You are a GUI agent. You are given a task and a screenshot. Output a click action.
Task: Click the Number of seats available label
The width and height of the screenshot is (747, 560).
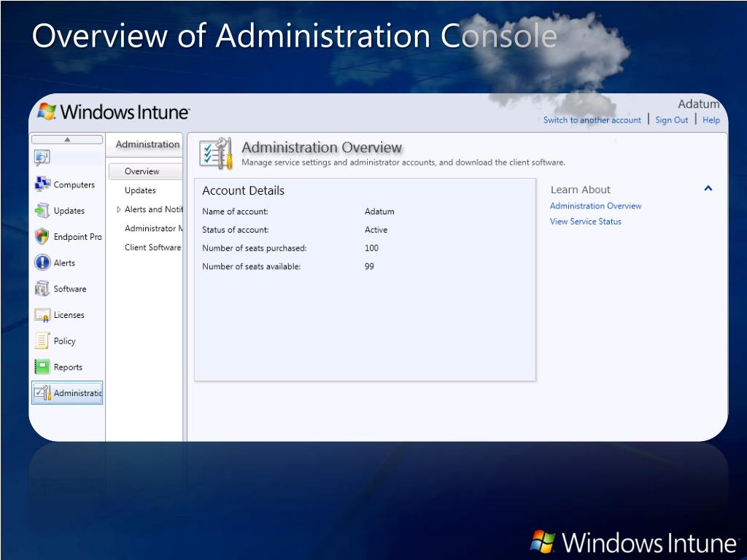coord(252,267)
